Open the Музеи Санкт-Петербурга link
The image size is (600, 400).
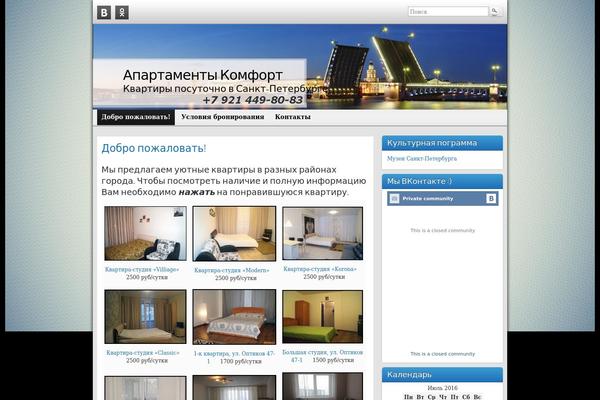pyautogui.click(x=422, y=158)
